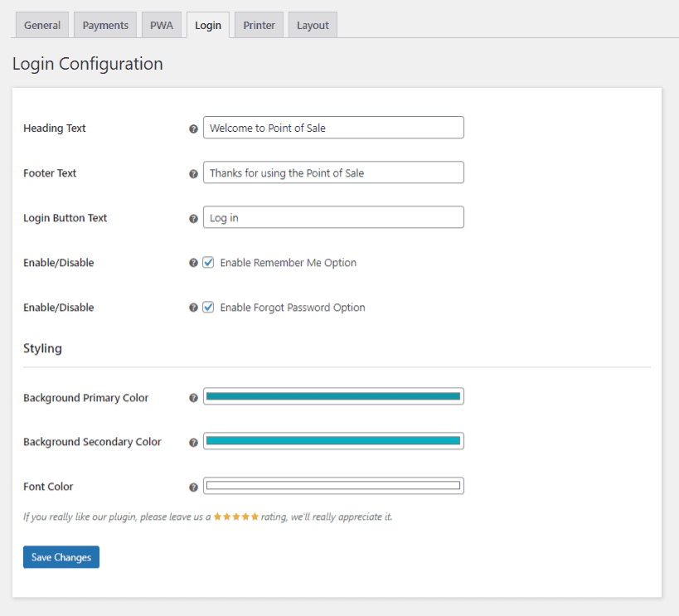
Task: Click the Forgot Password help icon
Action: coord(193,308)
